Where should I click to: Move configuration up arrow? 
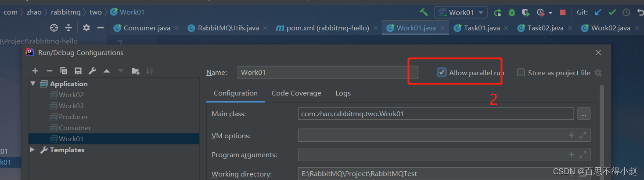click(106, 71)
